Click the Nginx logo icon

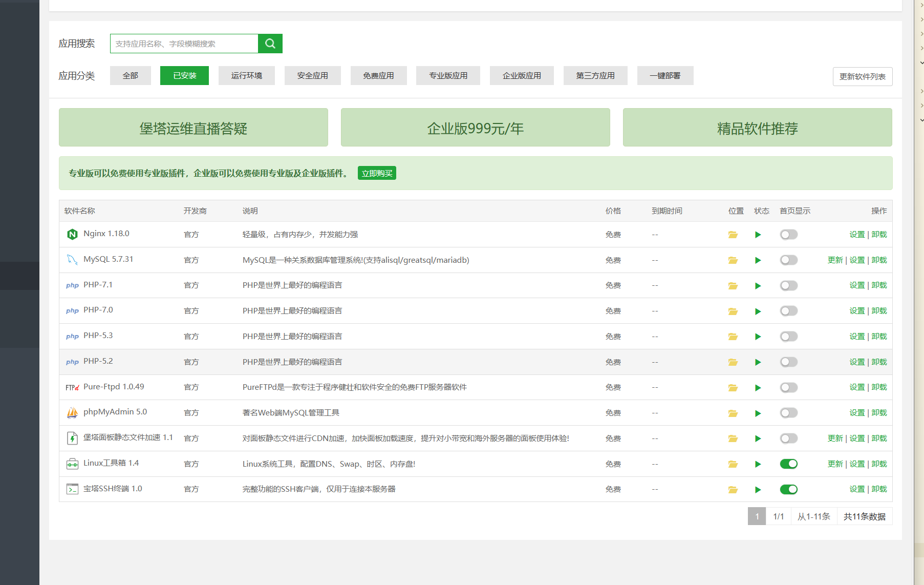click(72, 234)
